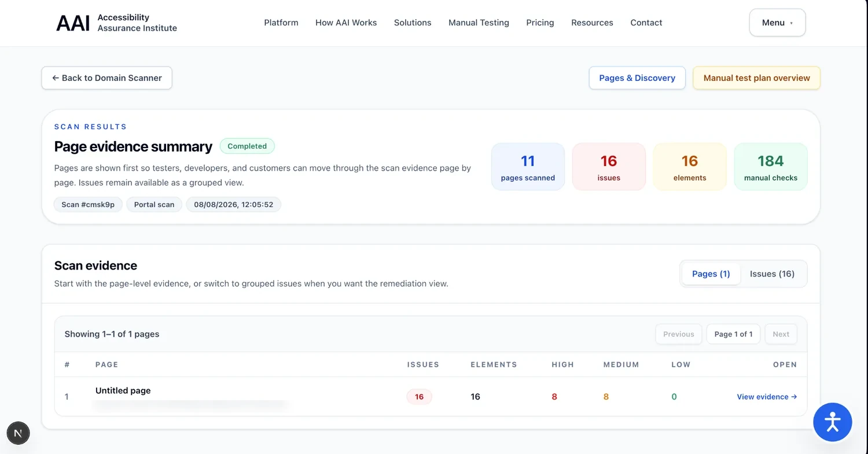This screenshot has height=454, width=868.
Task: Click the red 16 issues pill in row
Action: 419,397
